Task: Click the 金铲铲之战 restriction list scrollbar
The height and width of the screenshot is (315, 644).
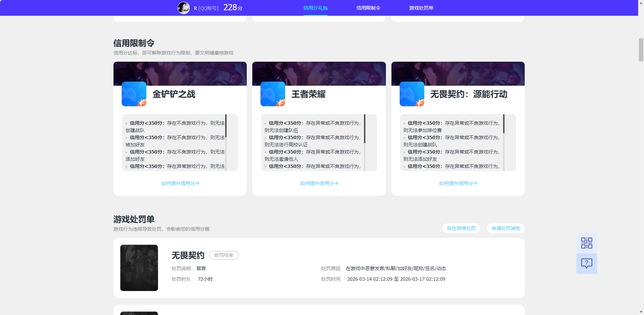Action: coord(226,126)
